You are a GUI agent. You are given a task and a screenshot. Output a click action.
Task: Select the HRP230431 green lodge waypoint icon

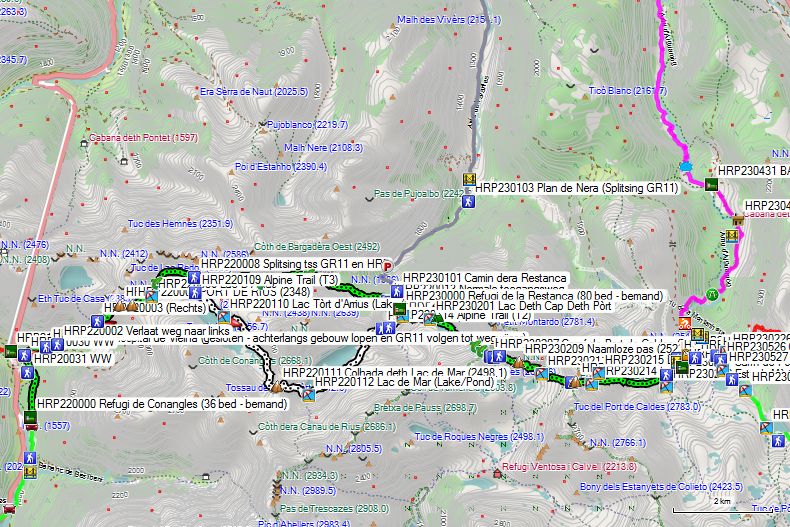click(711, 184)
